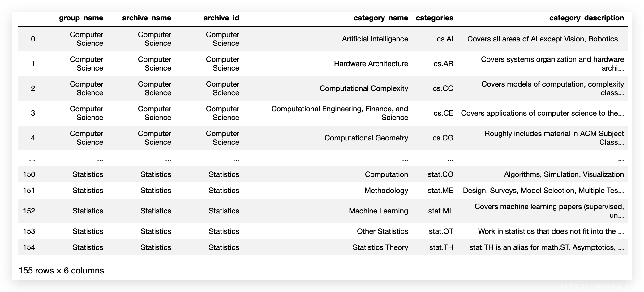This screenshot has width=644, height=292.
Task: Click 'Covers models of computation' description
Action: (x=553, y=88)
